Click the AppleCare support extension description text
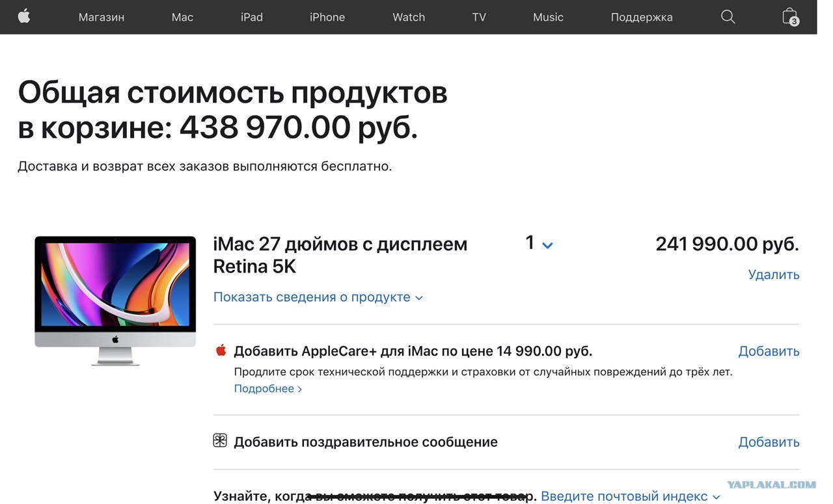The height and width of the screenshot is (504, 833). coord(483,372)
